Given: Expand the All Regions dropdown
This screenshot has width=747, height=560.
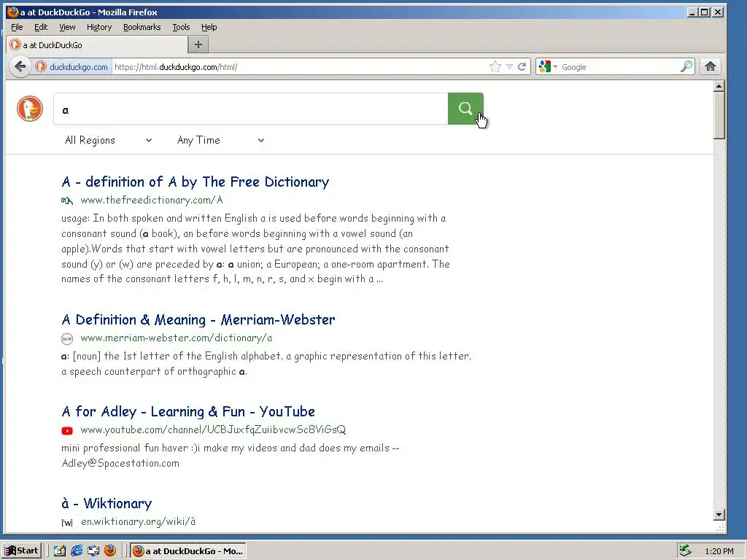Looking at the screenshot, I should 108,140.
